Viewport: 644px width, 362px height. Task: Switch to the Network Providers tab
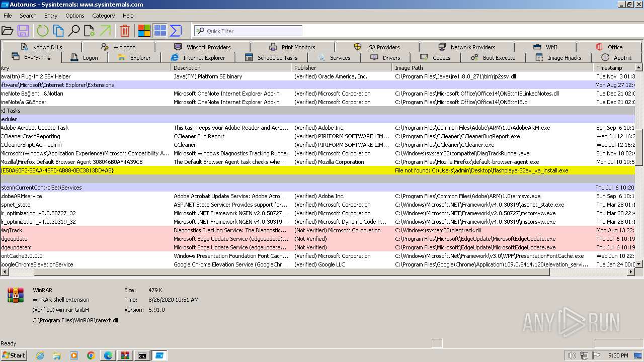pos(466,47)
